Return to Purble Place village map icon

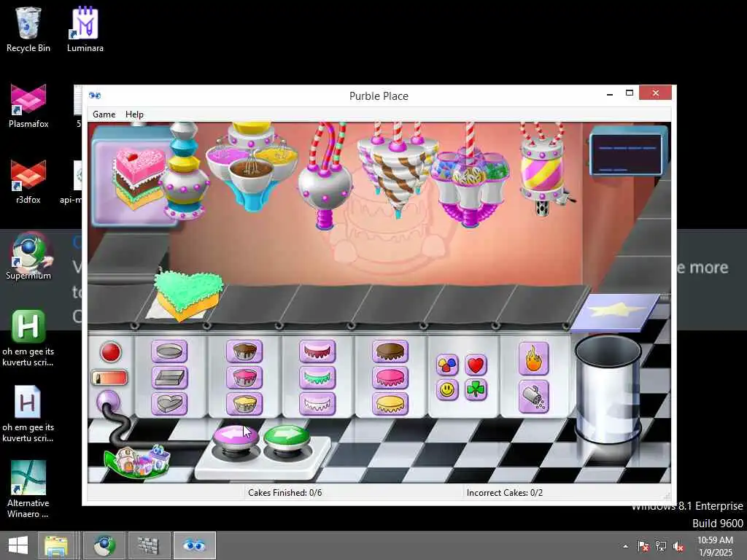point(138,461)
